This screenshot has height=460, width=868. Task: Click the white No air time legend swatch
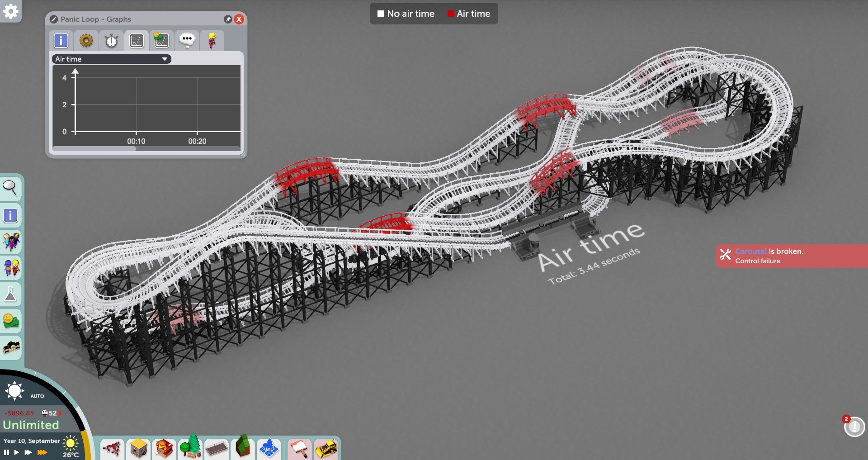[381, 14]
